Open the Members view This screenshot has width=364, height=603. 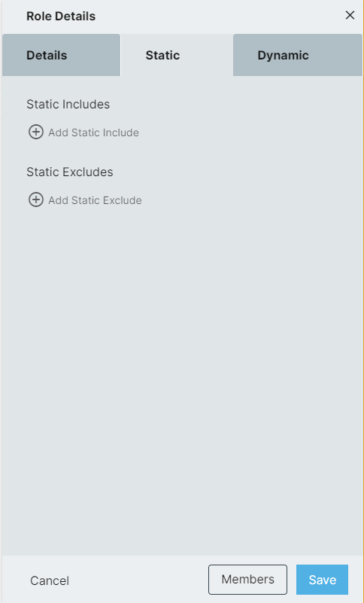click(x=247, y=580)
